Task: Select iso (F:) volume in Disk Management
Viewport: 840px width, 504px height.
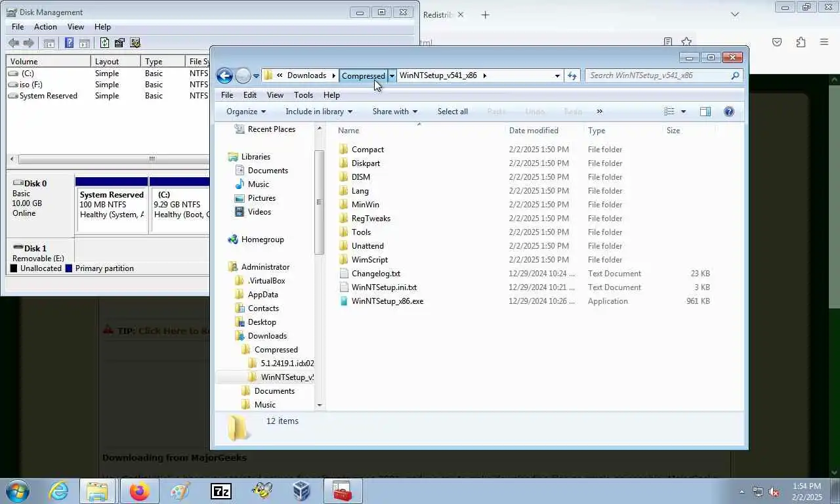Action: coord(31,85)
